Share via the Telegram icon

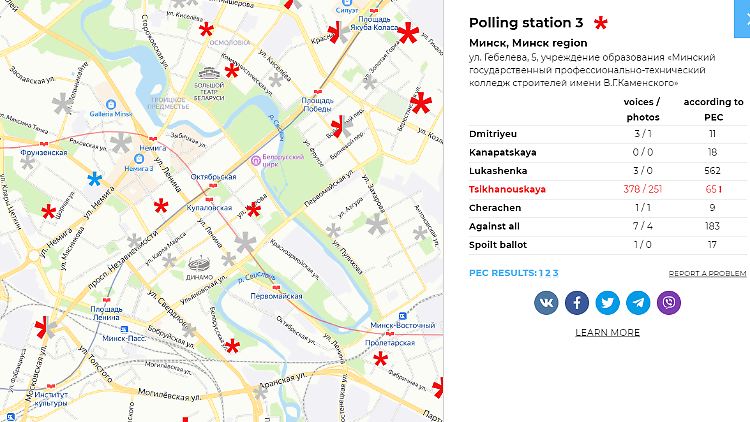tap(638, 302)
